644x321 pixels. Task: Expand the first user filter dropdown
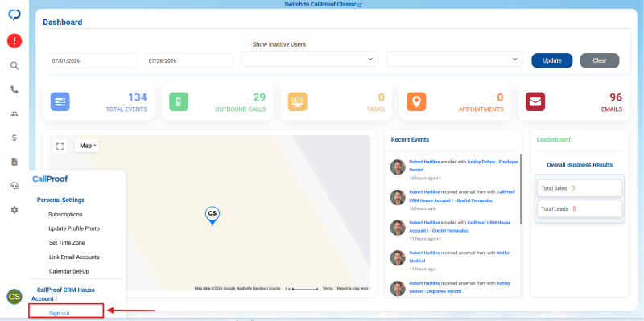tap(310, 59)
